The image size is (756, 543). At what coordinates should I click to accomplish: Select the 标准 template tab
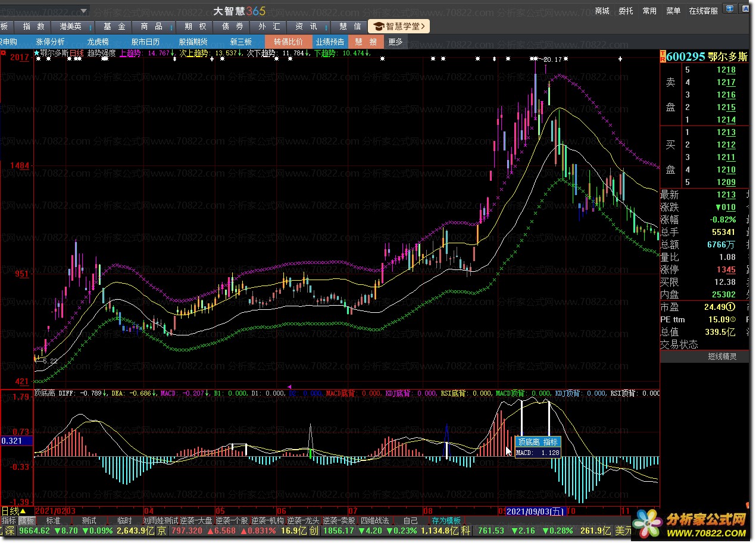click(x=53, y=521)
